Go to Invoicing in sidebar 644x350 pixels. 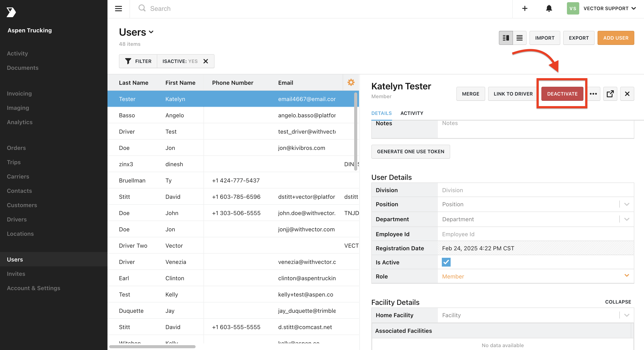tap(19, 93)
